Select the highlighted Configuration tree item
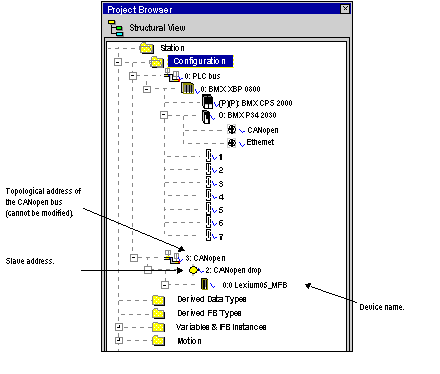This screenshot has width=440, height=374. coord(200,61)
